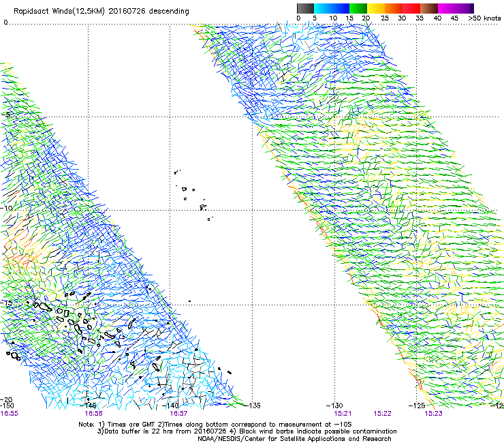504x443 pixels.
Task: Click the '-130' longitude label
Action: (334, 406)
